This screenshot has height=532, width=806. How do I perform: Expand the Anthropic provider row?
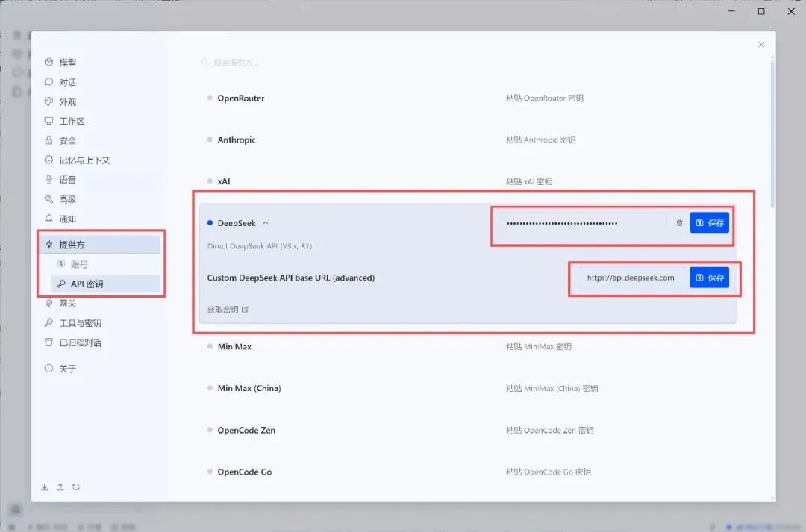(237, 140)
